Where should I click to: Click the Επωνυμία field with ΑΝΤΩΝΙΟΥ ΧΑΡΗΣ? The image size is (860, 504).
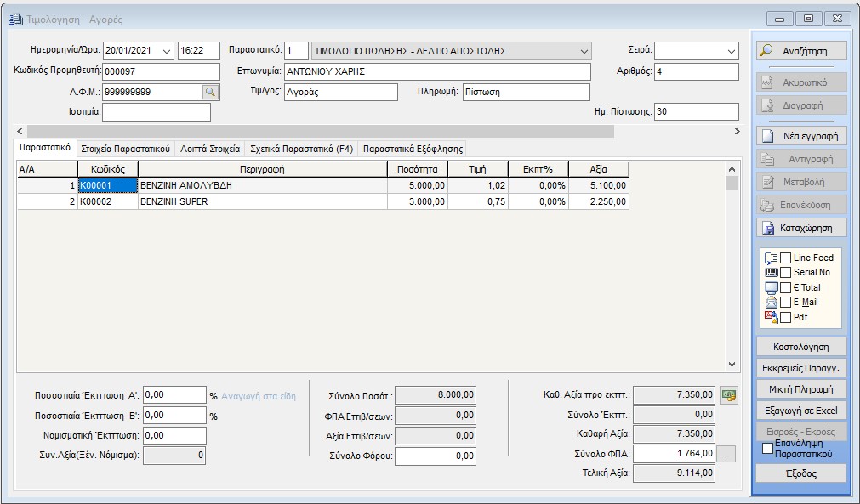[x=438, y=71]
